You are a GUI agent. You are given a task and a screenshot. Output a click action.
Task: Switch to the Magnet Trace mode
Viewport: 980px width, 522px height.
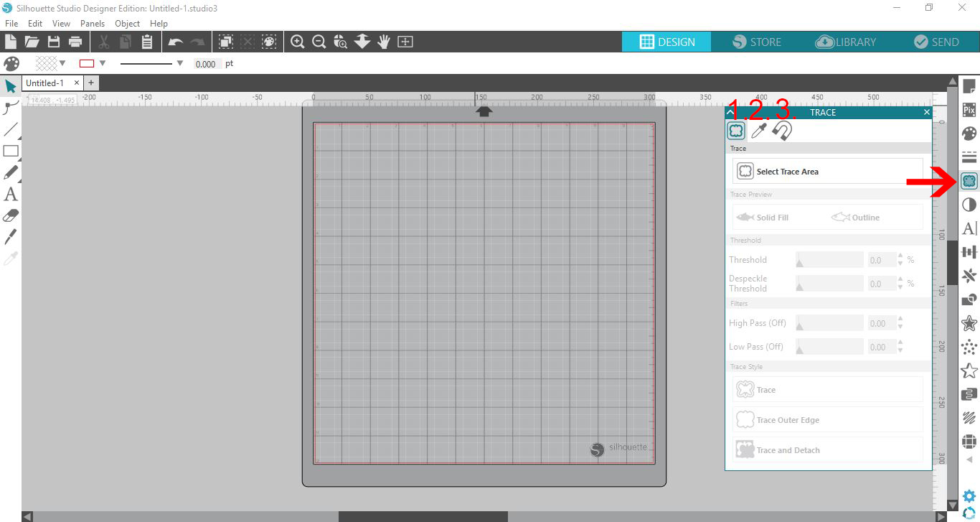coord(782,131)
